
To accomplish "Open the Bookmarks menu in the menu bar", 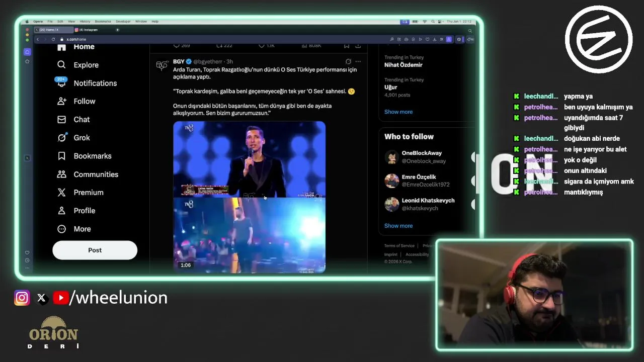I will point(103,22).
